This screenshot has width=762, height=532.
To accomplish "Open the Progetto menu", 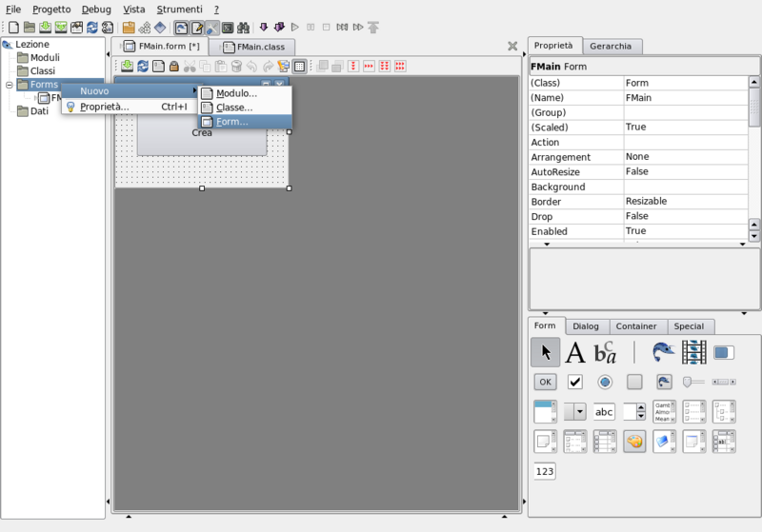I will click(51, 10).
